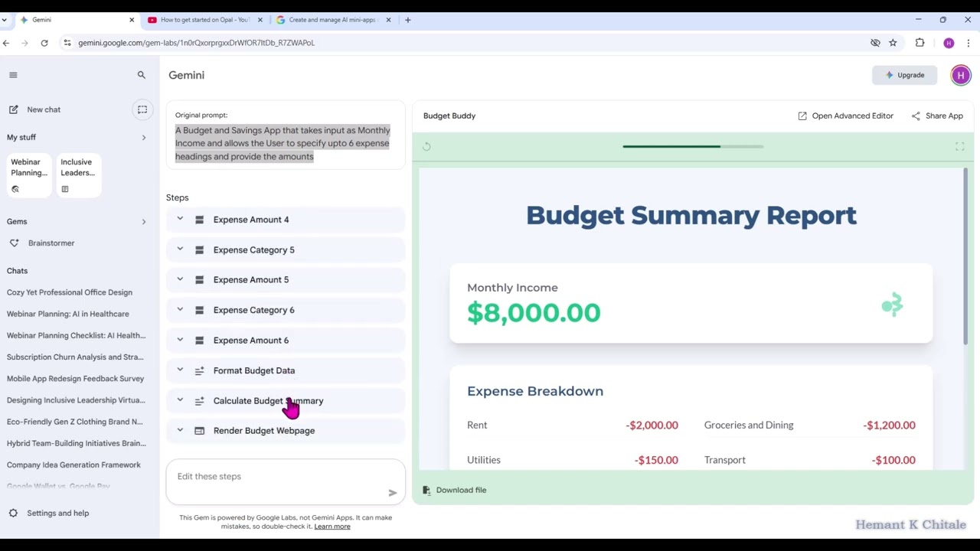Click the Render Budget Webpage step icon

click(x=199, y=431)
